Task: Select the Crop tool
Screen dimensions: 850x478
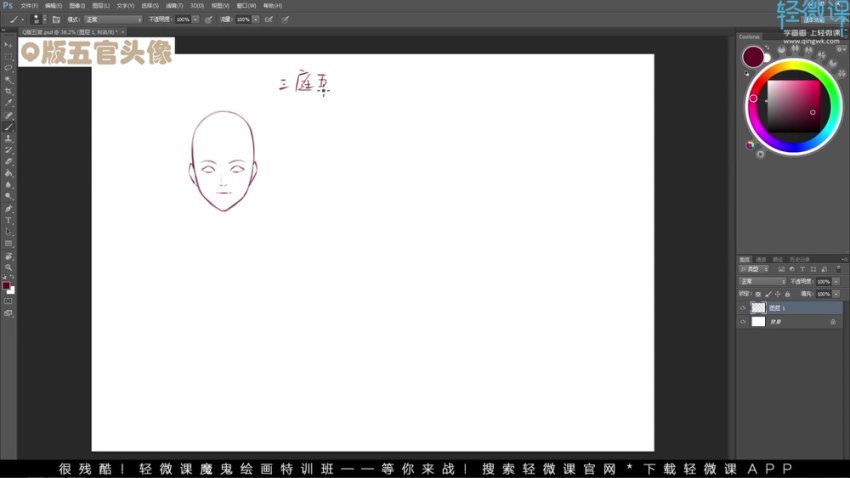Action: coord(8,92)
